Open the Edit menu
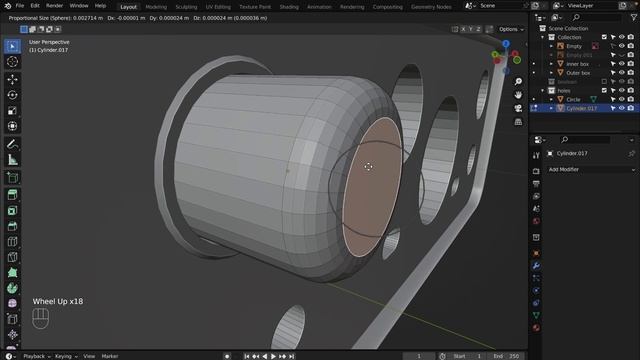Viewport: 640px width, 360px height. coord(35,6)
